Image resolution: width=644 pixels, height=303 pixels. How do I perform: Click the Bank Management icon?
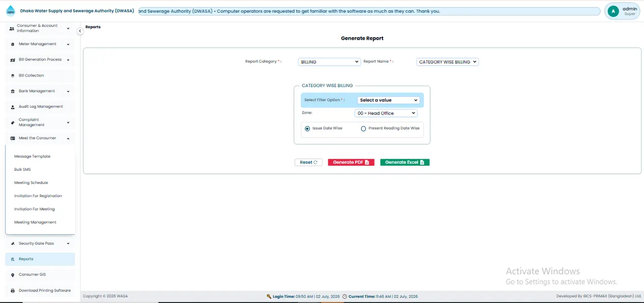coord(13,91)
